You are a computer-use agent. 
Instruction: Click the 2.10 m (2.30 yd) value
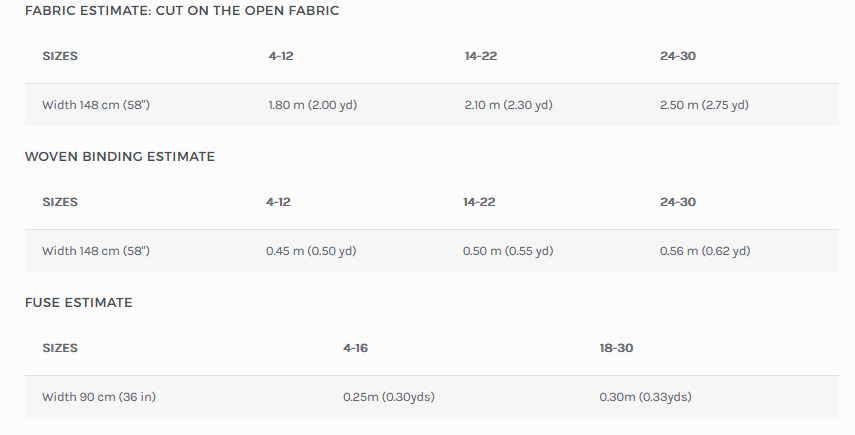508,105
